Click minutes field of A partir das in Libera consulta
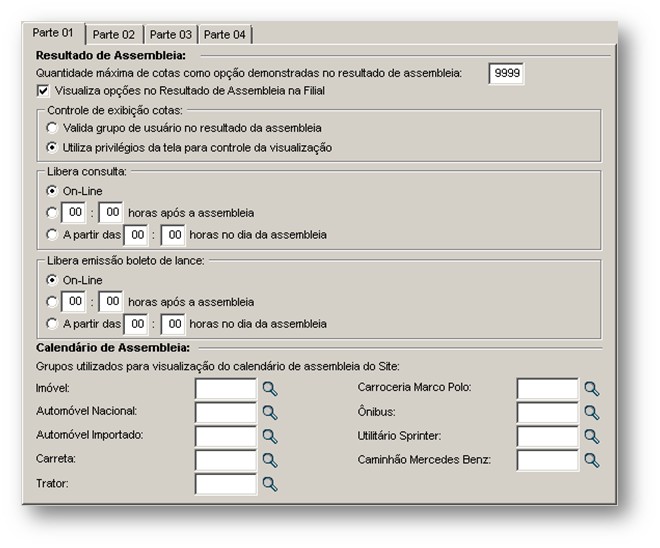 [x=173, y=235]
